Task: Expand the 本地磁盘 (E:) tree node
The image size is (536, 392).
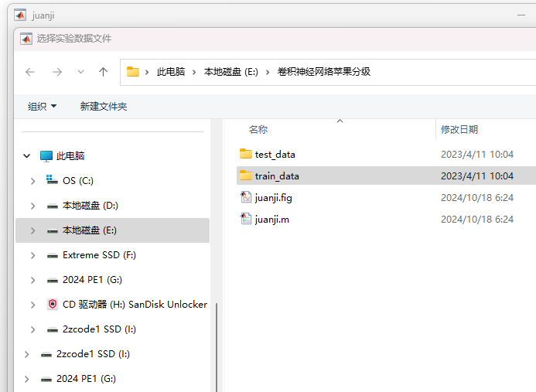Action: pyautogui.click(x=32, y=230)
